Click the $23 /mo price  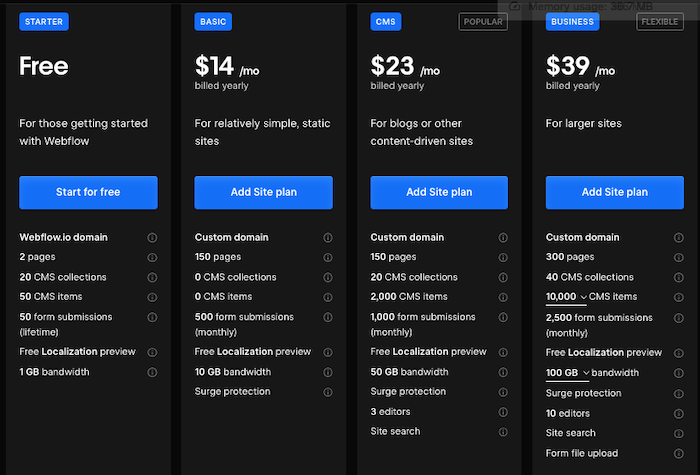pos(405,67)
